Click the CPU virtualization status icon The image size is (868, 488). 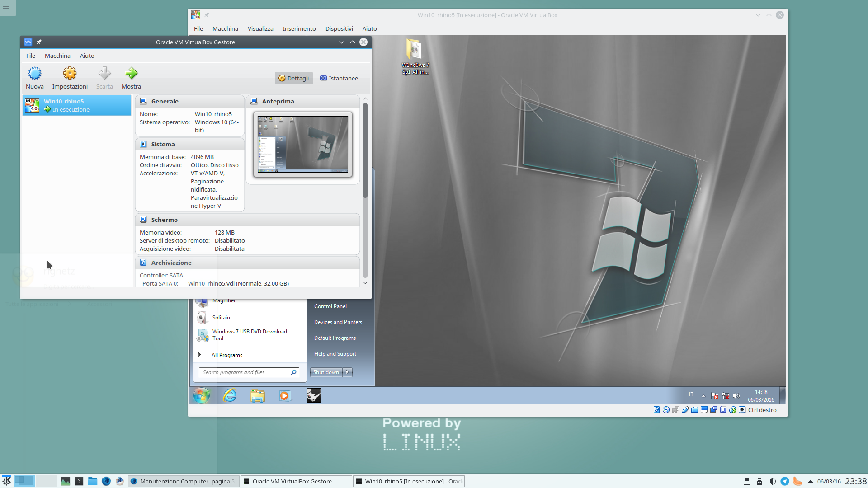pos(723,410)
